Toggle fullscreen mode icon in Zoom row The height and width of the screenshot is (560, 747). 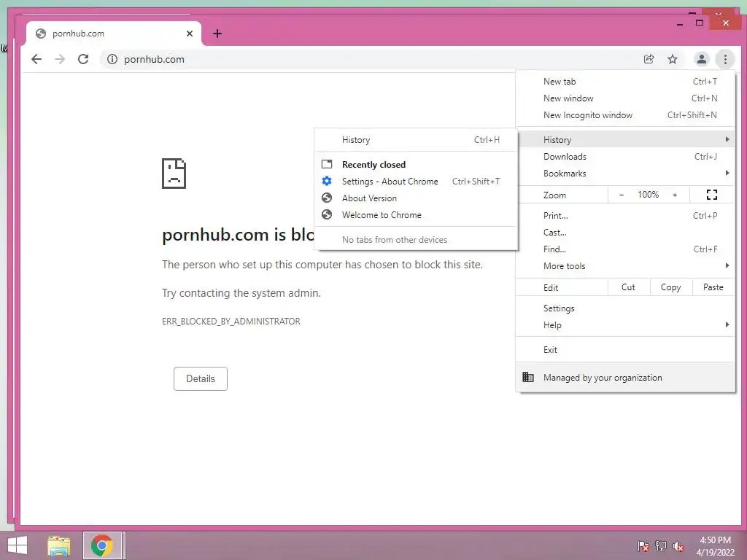click(712, 194)
